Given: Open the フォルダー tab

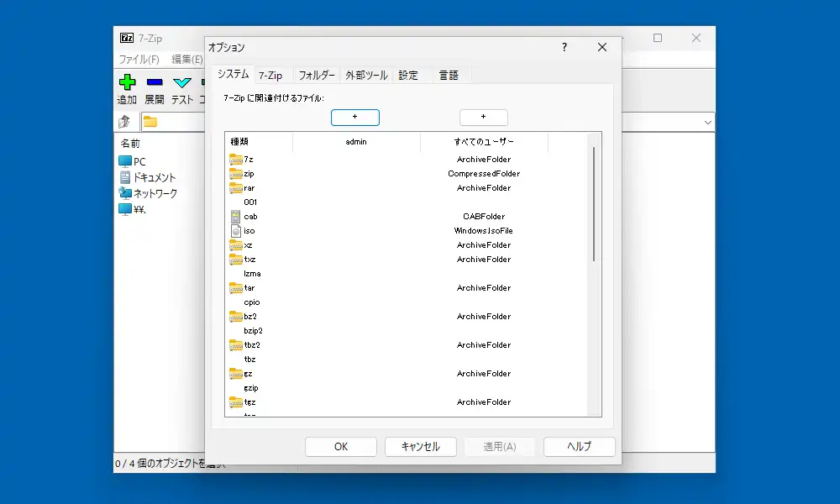Looking at the screenshot, I should pyautogui.click(x=317, y=76).
